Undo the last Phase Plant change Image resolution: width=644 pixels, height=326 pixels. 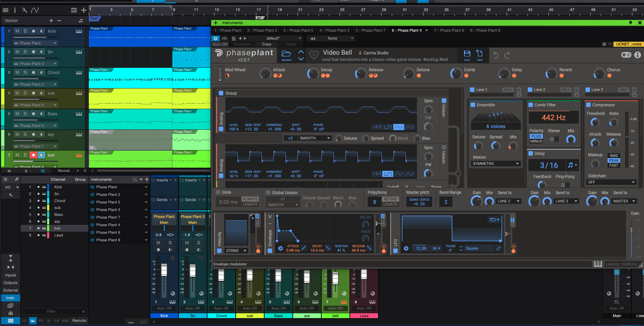coord(496,55)
